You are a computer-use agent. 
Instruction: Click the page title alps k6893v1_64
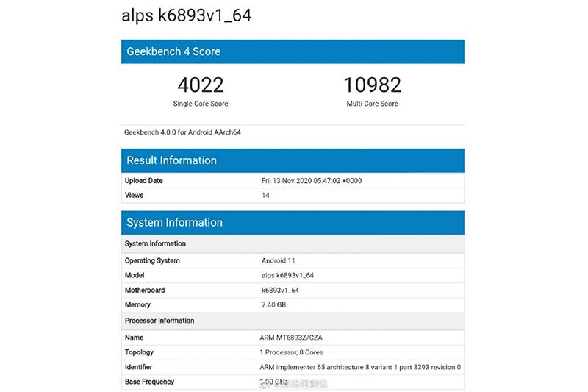tap(185, 15)
